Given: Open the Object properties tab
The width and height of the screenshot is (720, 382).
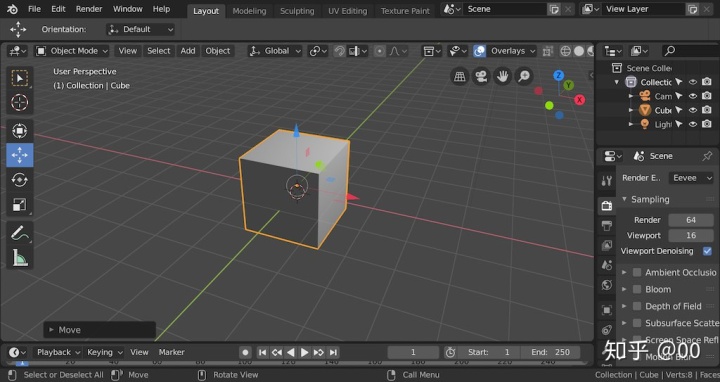Looking at the screenshot, I should pos(607,310).
